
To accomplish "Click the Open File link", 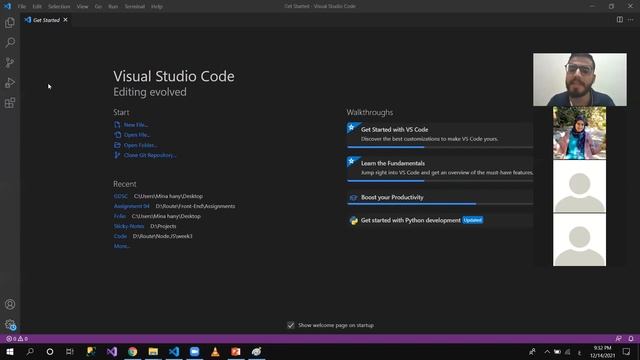I will click(x=137, y=135).
